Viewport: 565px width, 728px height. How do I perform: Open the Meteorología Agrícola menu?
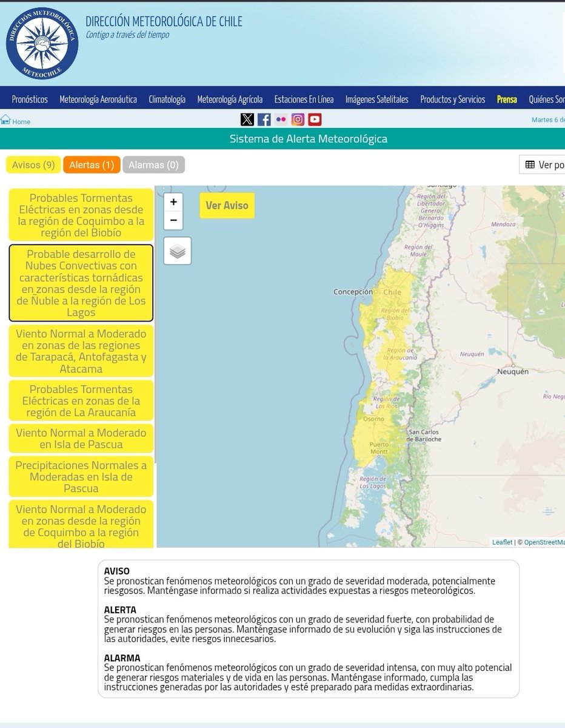coord(230,99)
